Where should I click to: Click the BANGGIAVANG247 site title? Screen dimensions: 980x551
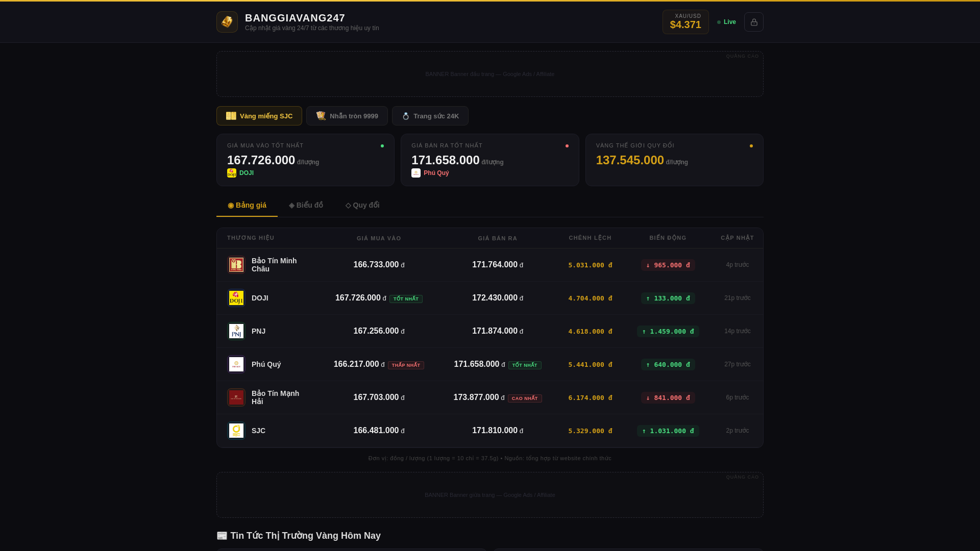click(295, 18)
